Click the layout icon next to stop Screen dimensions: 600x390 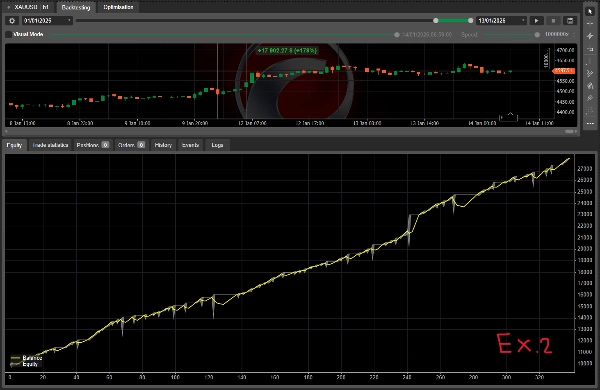[x=570, y=21]
